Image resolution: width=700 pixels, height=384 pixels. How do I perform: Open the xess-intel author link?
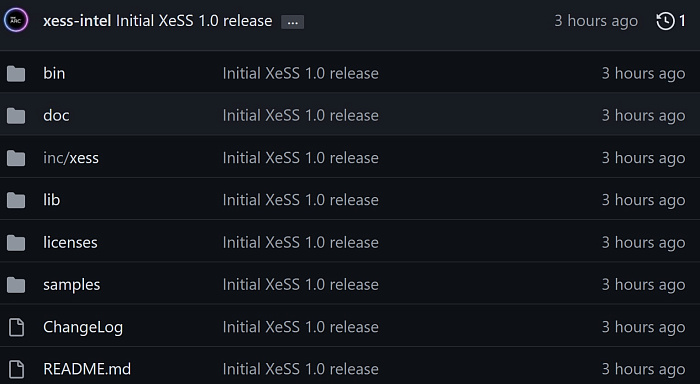pyautogui.click(x=77, y=21)
